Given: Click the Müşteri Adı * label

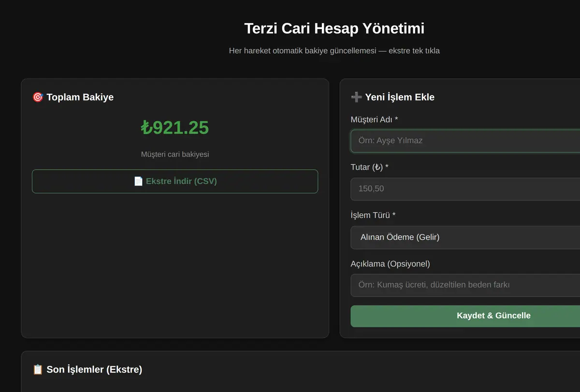Looking at the screenshot, I should tap(374, 119).
